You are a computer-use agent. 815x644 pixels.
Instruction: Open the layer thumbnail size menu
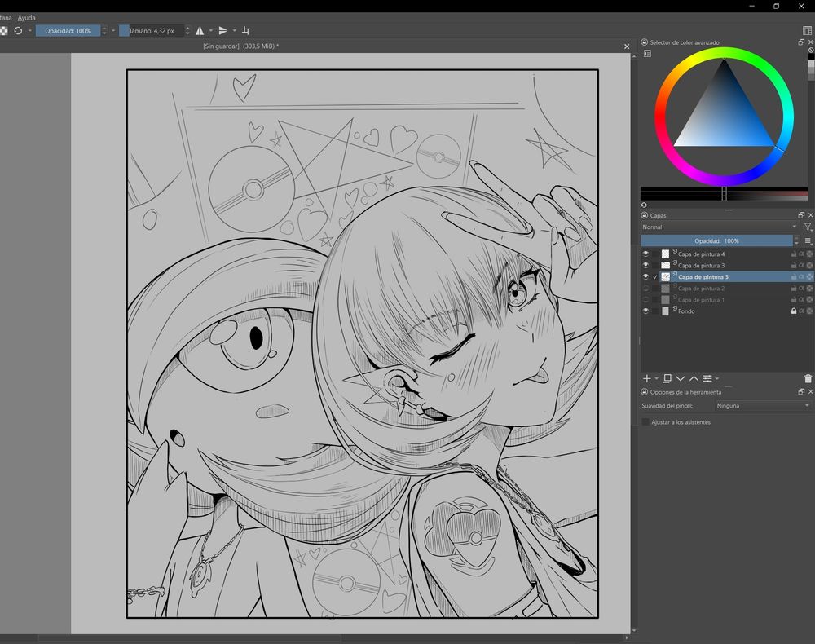pos(808,240)
